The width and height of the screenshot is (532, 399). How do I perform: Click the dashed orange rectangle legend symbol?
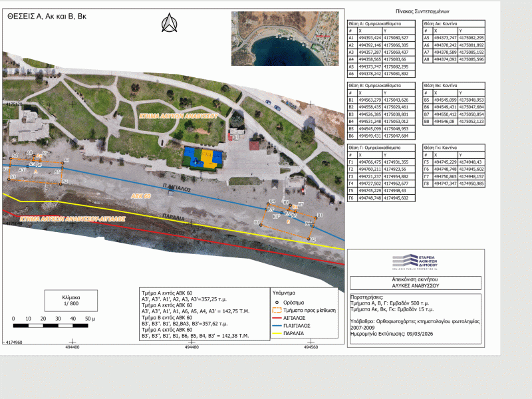277,310
